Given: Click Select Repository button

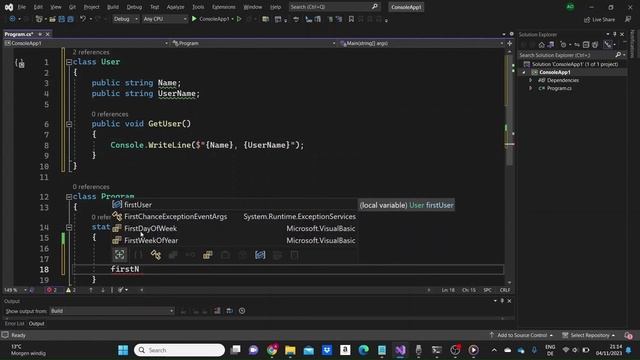Looking at the screenshot, I should [x=589, y=335].
